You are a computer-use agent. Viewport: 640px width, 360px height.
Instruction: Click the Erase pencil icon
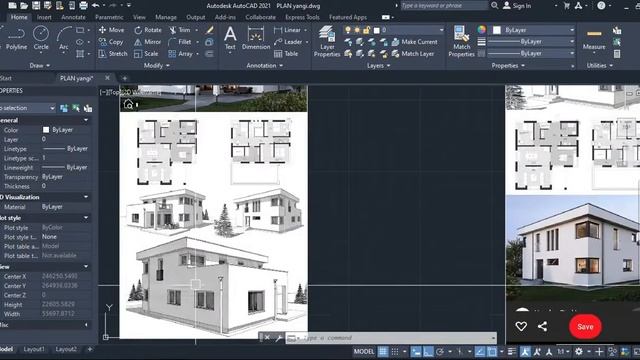point(209,30)
